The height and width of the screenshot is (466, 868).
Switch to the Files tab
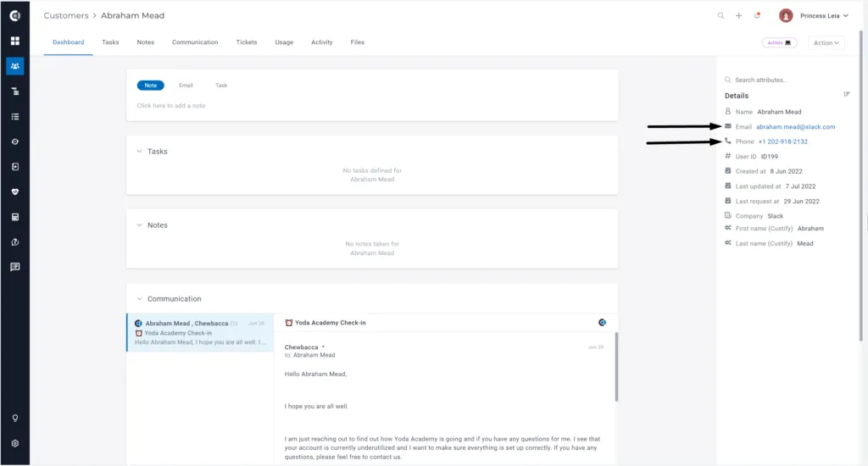coord(357,42)
